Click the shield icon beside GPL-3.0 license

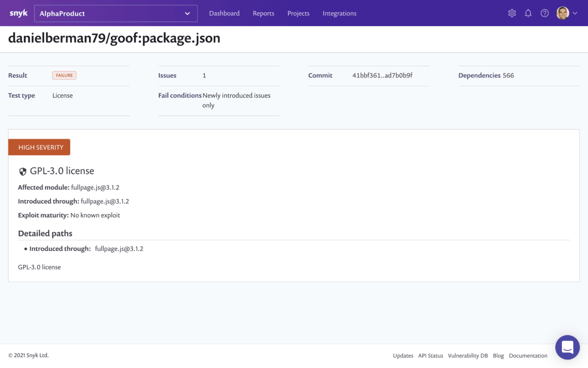point(22,171)
